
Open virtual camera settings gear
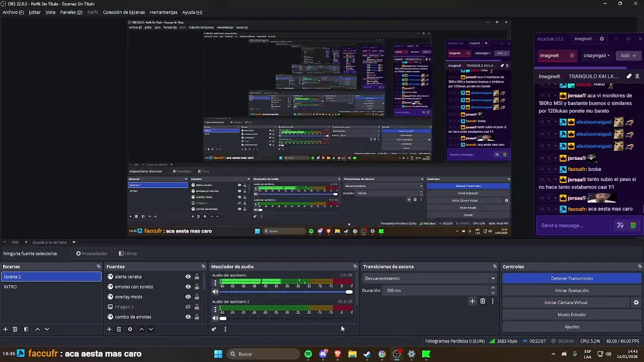(x=636, y=303)
